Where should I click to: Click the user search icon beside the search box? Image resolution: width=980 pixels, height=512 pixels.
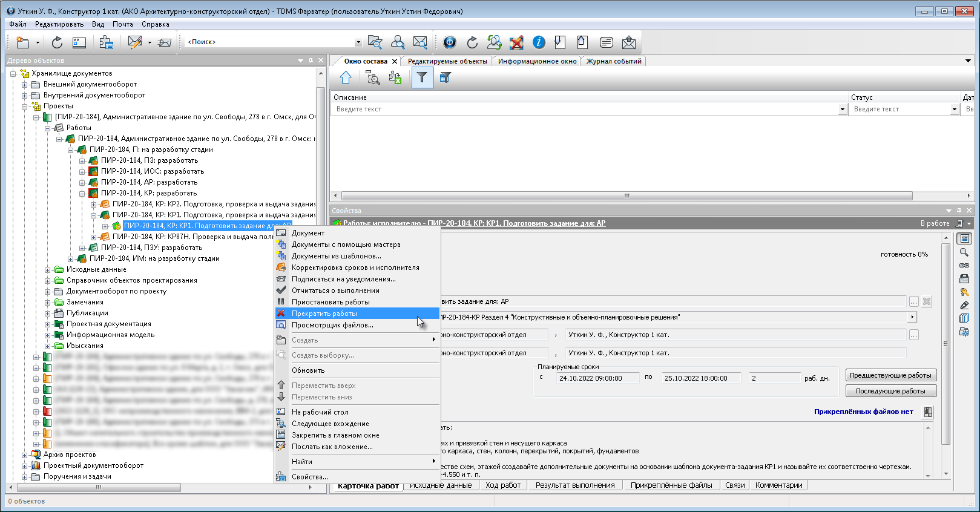click(398, 42)
